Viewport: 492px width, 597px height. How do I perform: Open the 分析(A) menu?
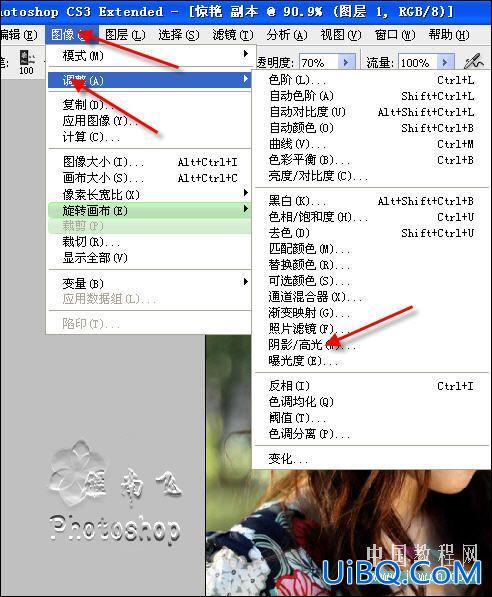287,35
